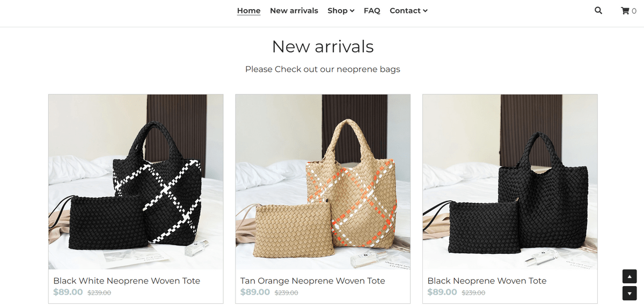Click $89.00 price under Black Neoprene tote
The height and width of the screenshot is (307, 644).
point(442,293)
